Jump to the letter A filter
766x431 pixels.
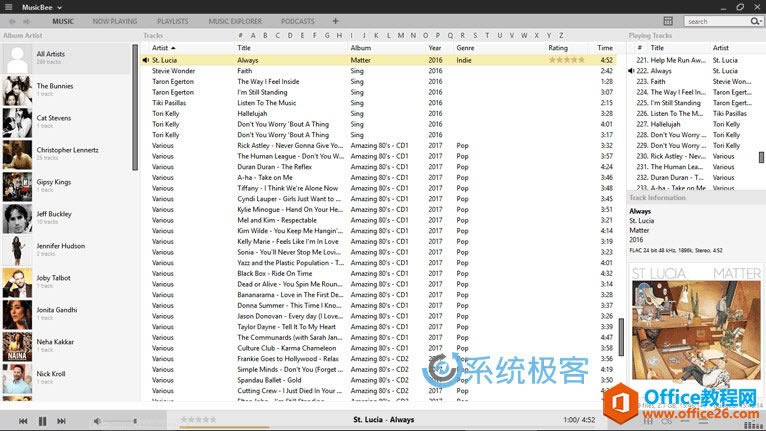[253, 36]
